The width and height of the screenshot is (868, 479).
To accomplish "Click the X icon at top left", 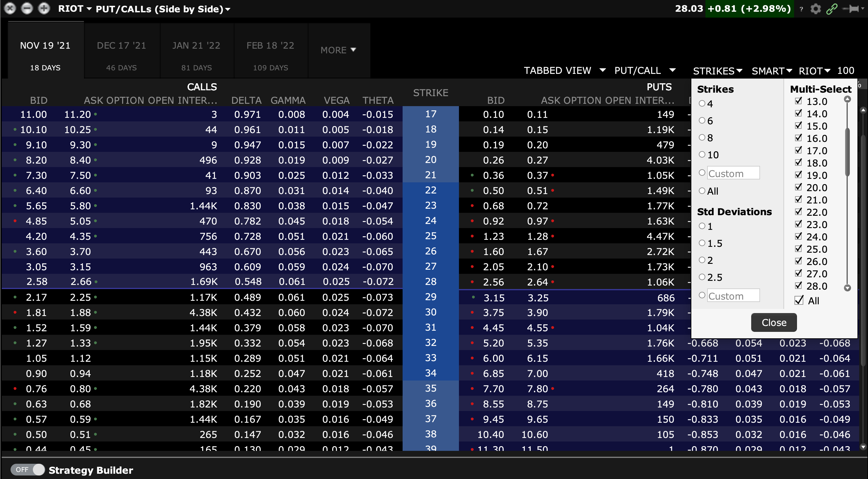I will tap(10, 9).
